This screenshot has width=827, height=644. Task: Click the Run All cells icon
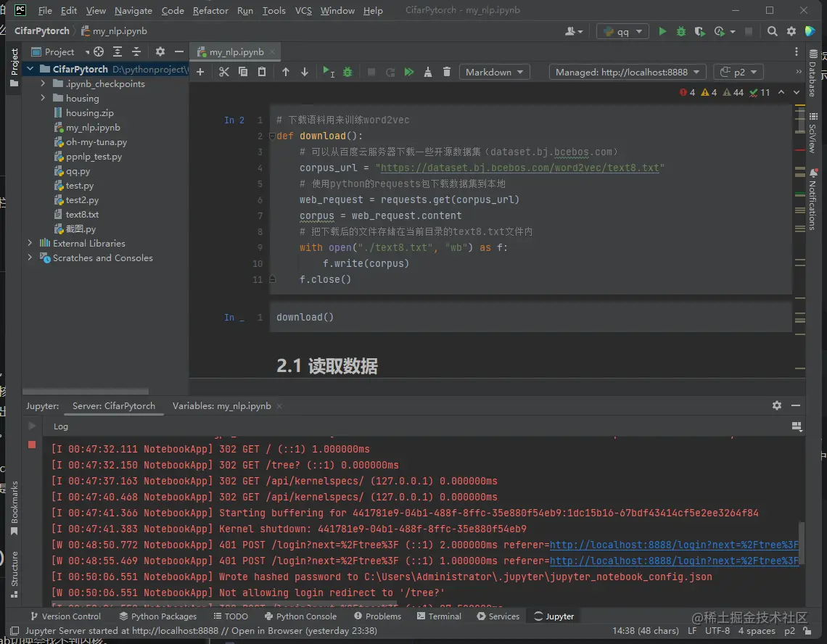pos(409,72)
